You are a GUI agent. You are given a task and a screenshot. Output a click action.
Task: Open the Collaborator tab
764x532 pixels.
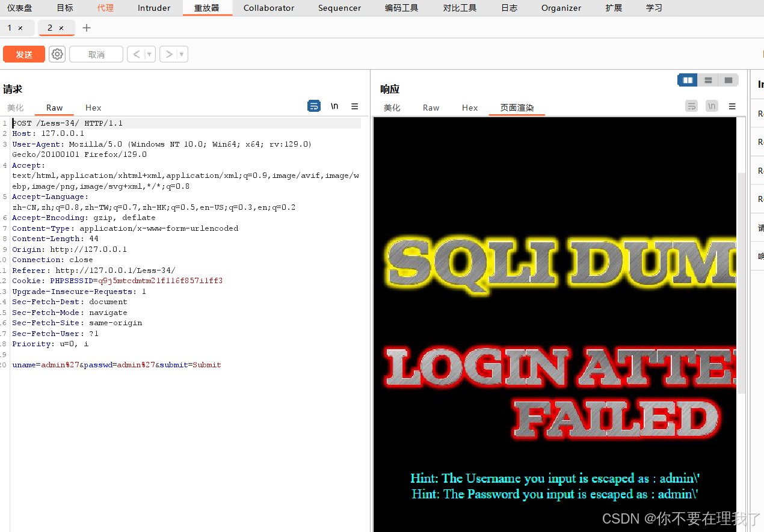269,8
